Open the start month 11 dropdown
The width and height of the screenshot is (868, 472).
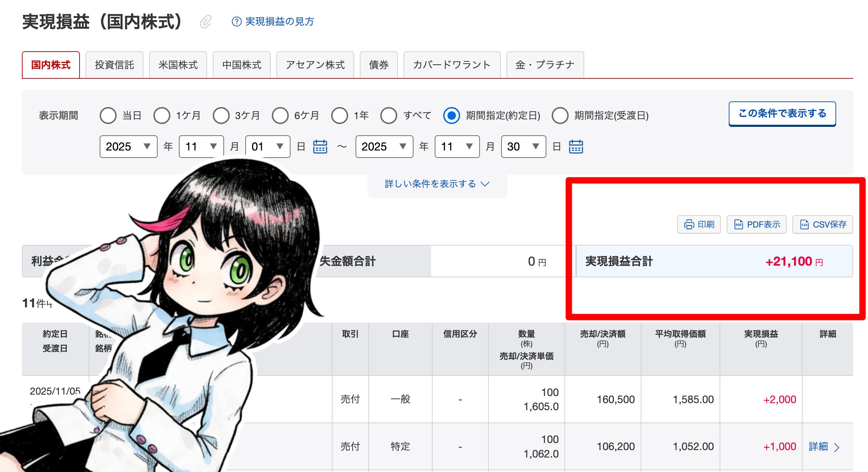[x=201, y=147]
